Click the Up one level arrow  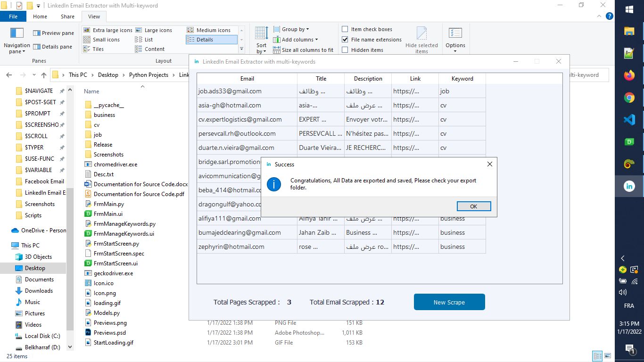(x=44, y=75)
